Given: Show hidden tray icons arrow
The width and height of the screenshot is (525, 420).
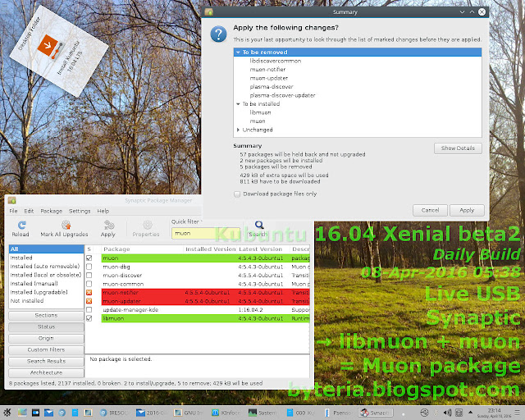Looking at the screenshot, I should [x=470, y=413].
